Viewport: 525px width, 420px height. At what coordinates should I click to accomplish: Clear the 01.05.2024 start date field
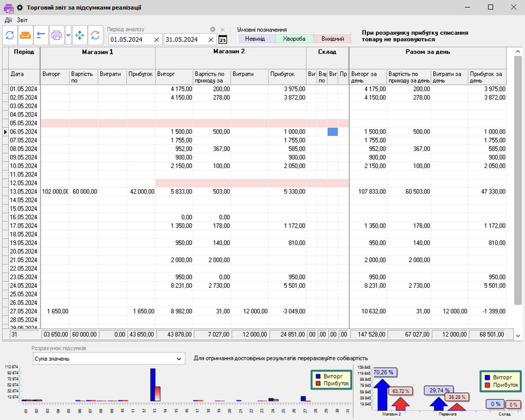(156, 39)
